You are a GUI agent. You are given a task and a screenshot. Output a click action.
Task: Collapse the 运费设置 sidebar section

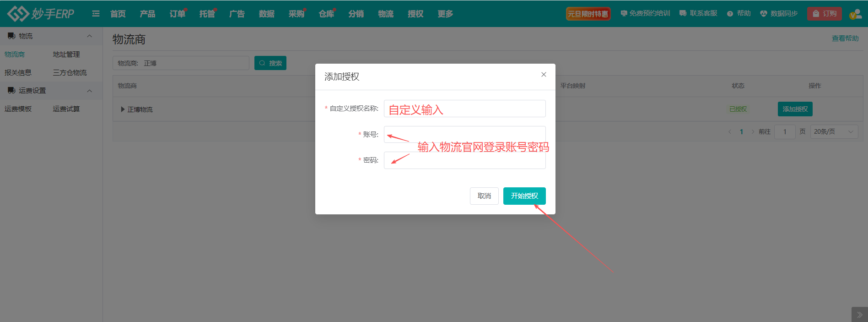(90, 91)
